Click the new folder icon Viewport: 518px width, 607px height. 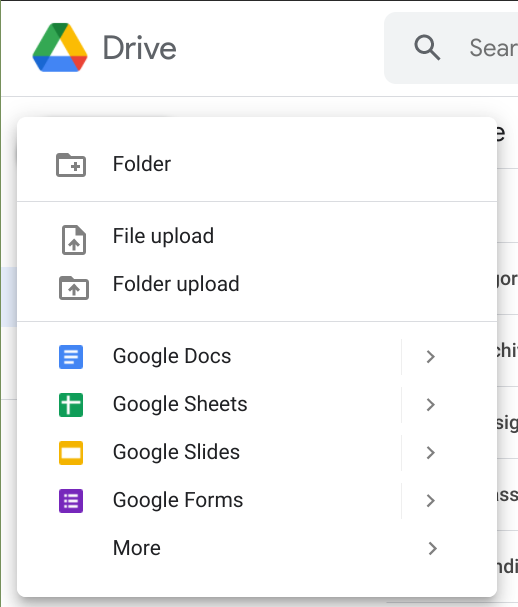tap(71, 165)
